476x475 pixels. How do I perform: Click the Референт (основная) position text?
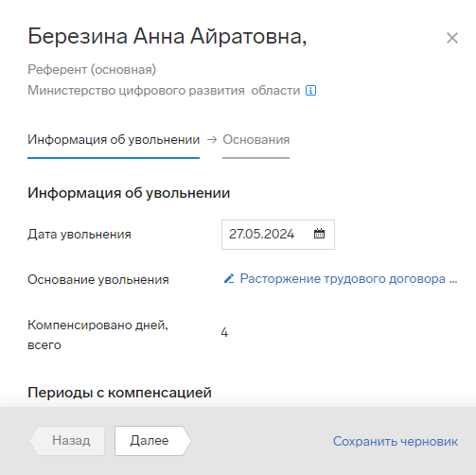coord(92,69)
